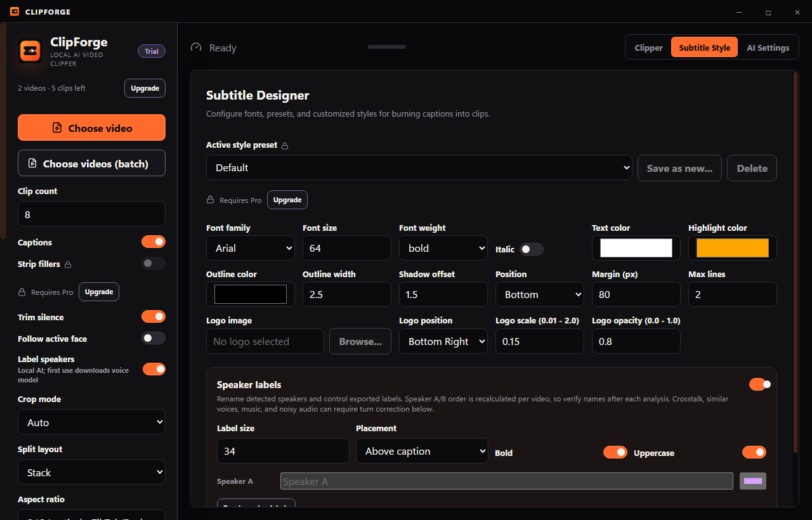
Task: Expand the Placement dropdown
Action: (x=422, y=451)
